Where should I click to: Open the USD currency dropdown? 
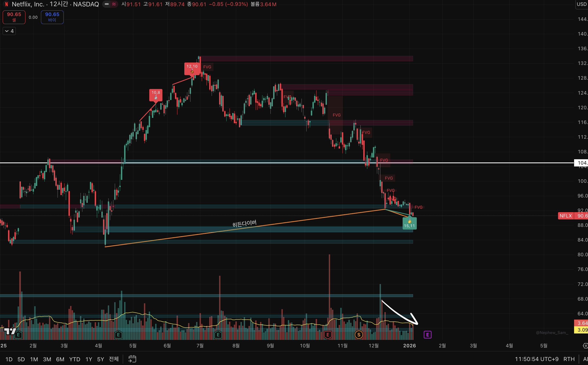coord(582,4)
